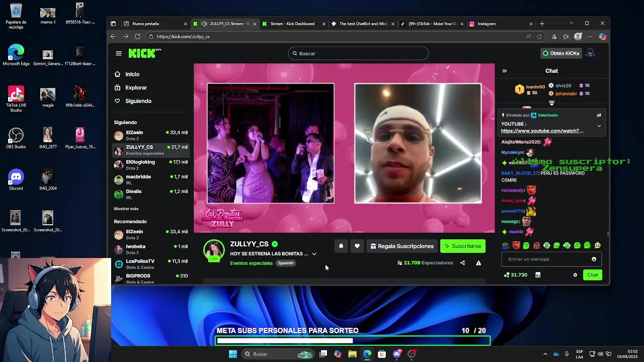This screenshot has height=362, width=644.
Task: Show hidden system tray icons chevron
Action: click(545, 354)
